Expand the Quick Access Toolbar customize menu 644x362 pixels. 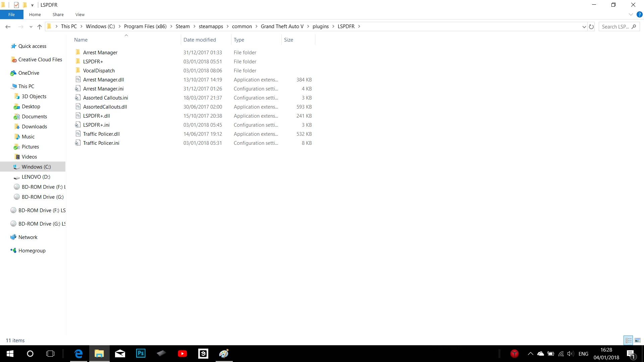click(32, 5)
